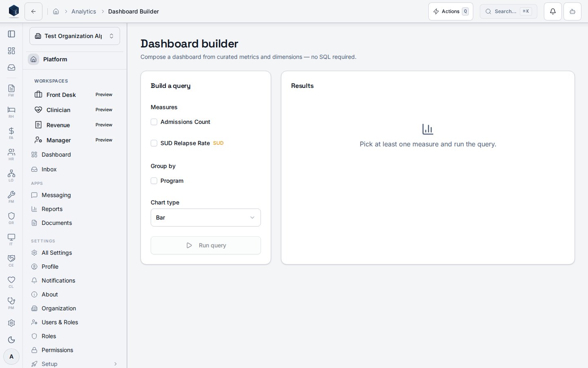The width and height of the screenshot is (588, 368).
Task: Open Documents app
Action: [x=74, y=223]
